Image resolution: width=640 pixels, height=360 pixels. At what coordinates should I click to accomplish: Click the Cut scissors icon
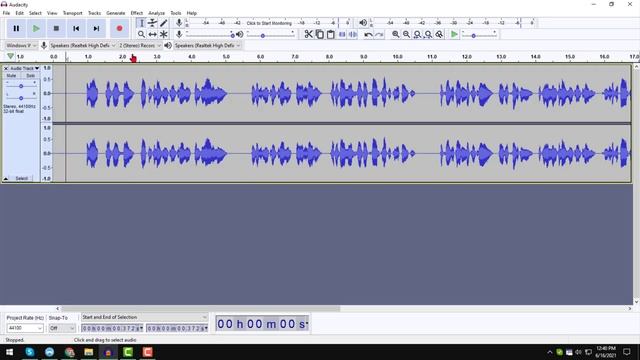pos(309,34)
